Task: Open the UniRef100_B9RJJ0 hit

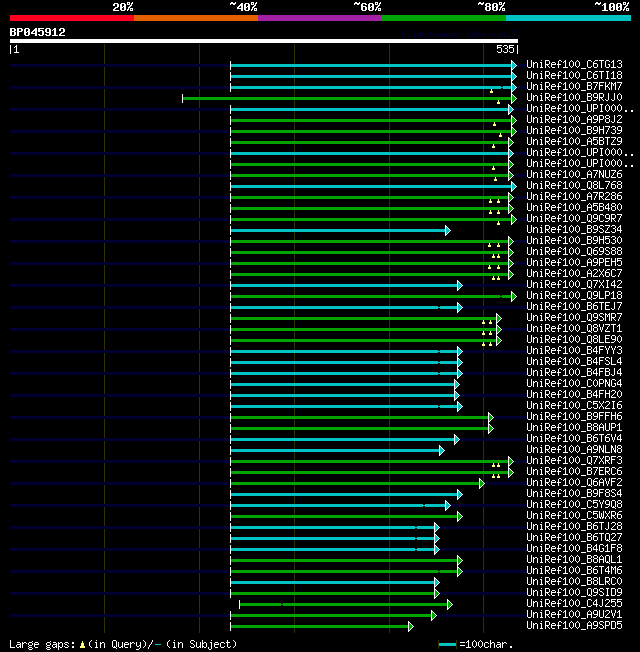Action: 574,97
